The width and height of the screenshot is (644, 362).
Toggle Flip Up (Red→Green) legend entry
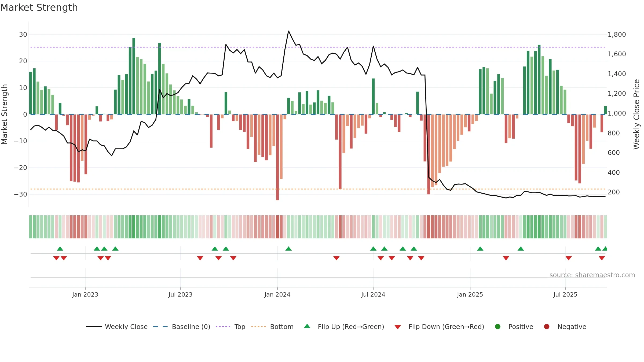coord(344,327)
